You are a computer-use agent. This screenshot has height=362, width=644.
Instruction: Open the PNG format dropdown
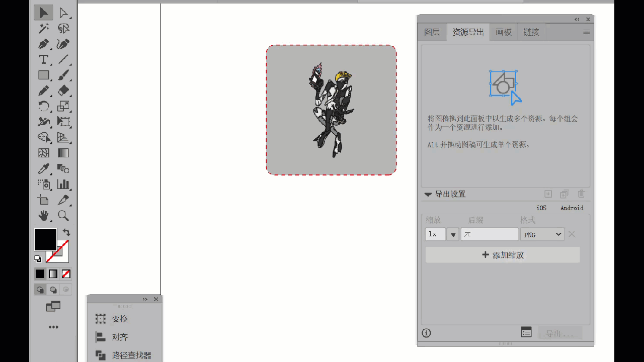542,234
